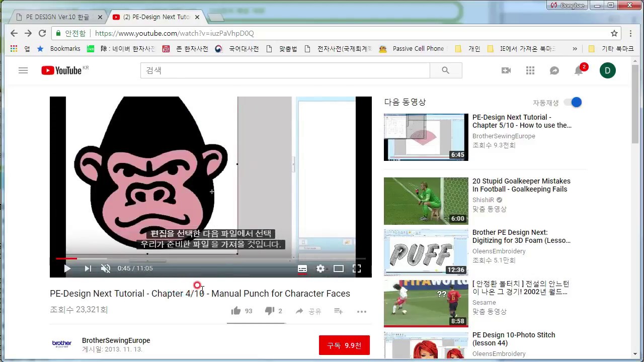The height and width of the screenshot is (362, 644).
Task: Open the Bookmarks bookmark folder
Action: tap(59, 49)
